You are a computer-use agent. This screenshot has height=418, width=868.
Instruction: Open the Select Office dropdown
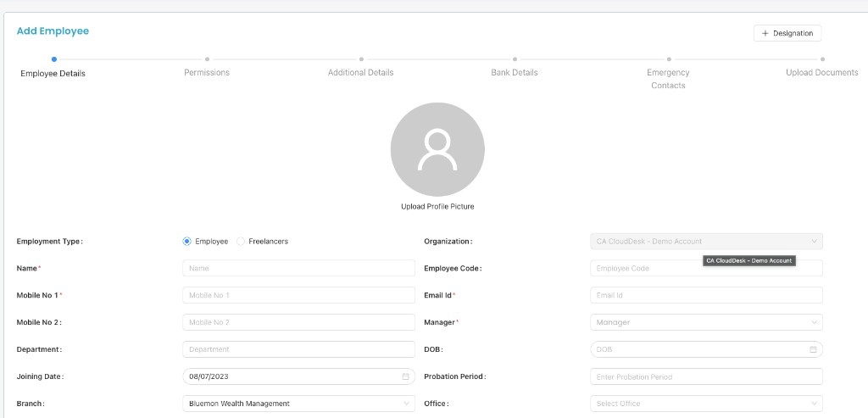coord(706,404)
